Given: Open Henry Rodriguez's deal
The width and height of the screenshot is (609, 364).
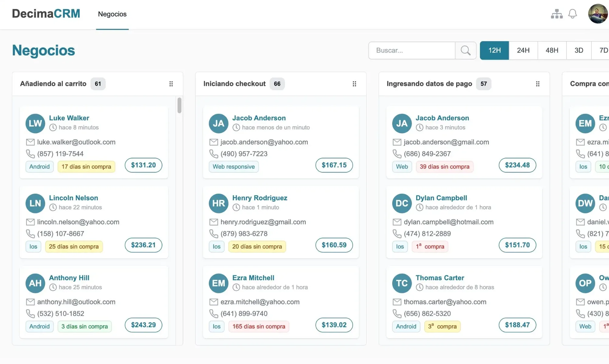Looking at the screenshot, I should pyautogui.click(x=260, y=198).
